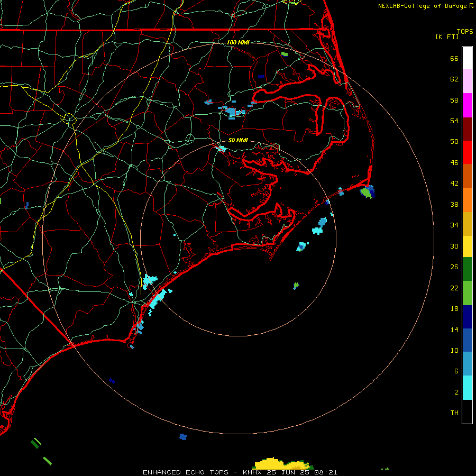The width and height of the screenshot is (476, 476).
Task: Click the '62' legend value
Action: click(x=454, y=79)
